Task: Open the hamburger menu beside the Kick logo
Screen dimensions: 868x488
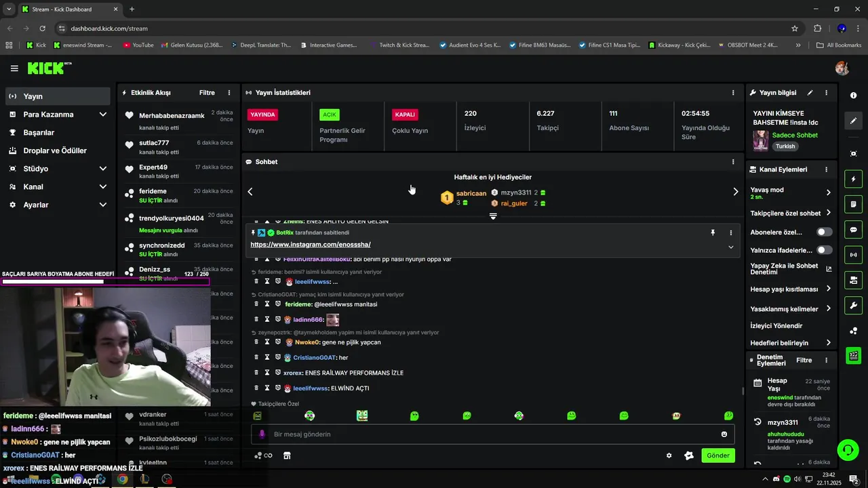Action: pyautogui.click(x=14, y=68)
